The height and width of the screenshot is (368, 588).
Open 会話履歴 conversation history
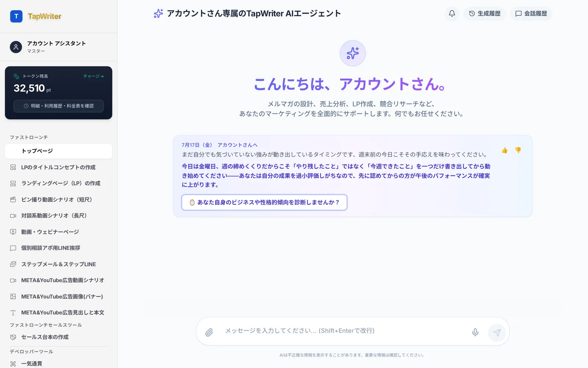pos(531,14)
